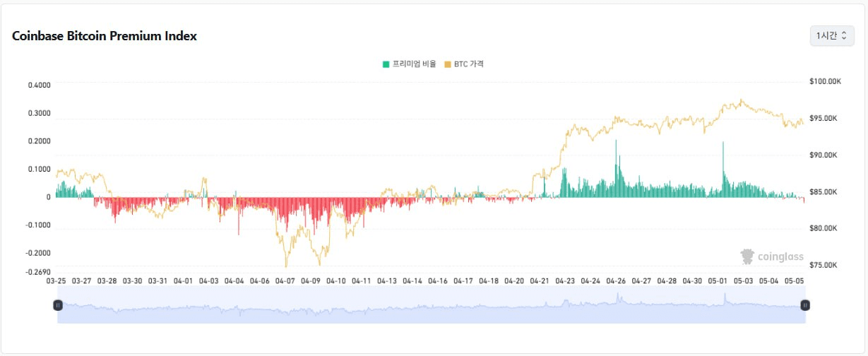
Task: Click the 04-14 date label
Action: coord(412,281)
